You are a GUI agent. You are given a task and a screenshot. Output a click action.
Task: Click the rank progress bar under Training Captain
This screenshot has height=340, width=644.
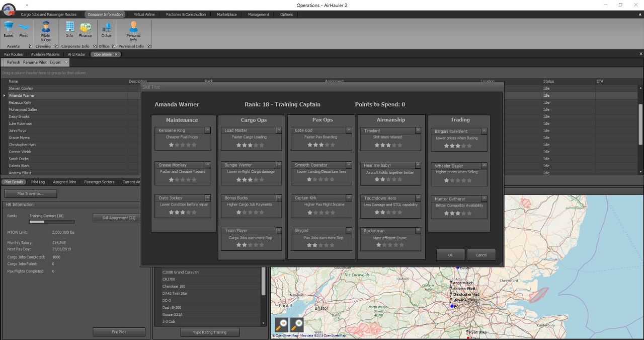point(53,222)
